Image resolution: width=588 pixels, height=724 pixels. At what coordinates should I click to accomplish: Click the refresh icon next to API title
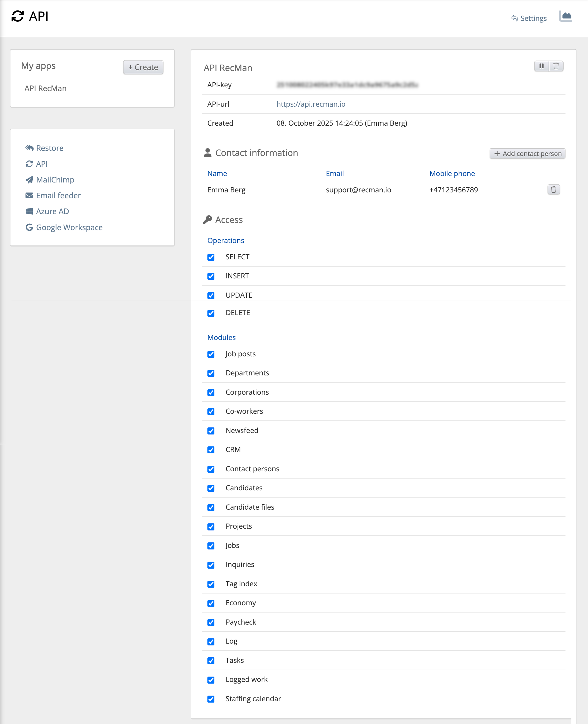pyautogui.click(x=18, y=16)
